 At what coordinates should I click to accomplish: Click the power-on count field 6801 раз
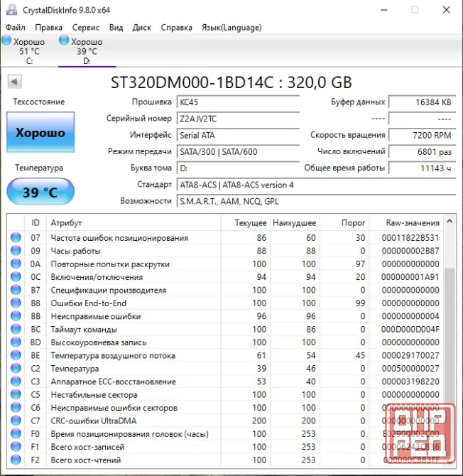pyautogui.click(x=423, y=151)
